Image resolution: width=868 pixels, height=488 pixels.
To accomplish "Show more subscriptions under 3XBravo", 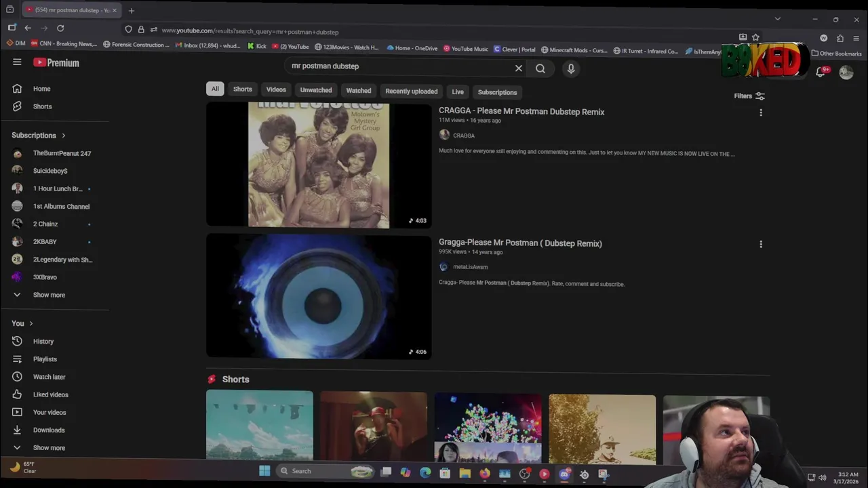I will click(x=39, y=295).
